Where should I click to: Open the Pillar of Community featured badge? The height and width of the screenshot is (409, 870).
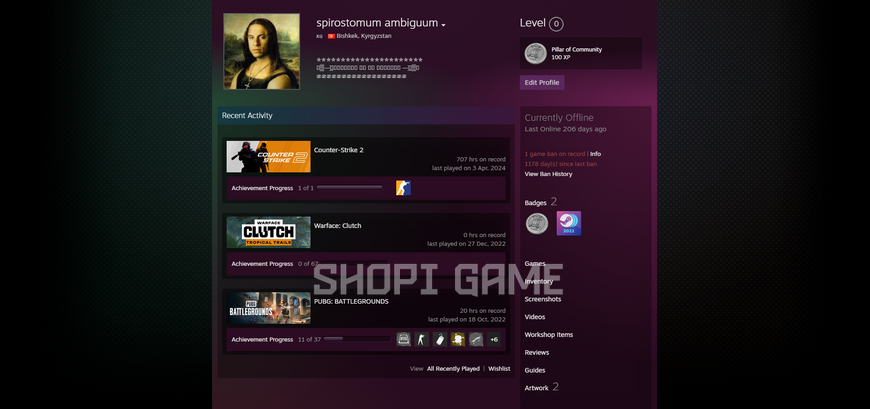click(580, 53)
